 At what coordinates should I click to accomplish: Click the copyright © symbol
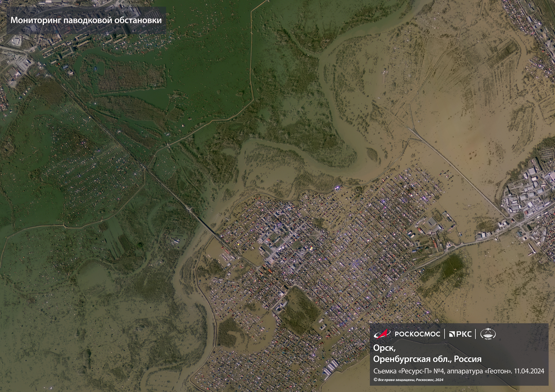[375, 380]
